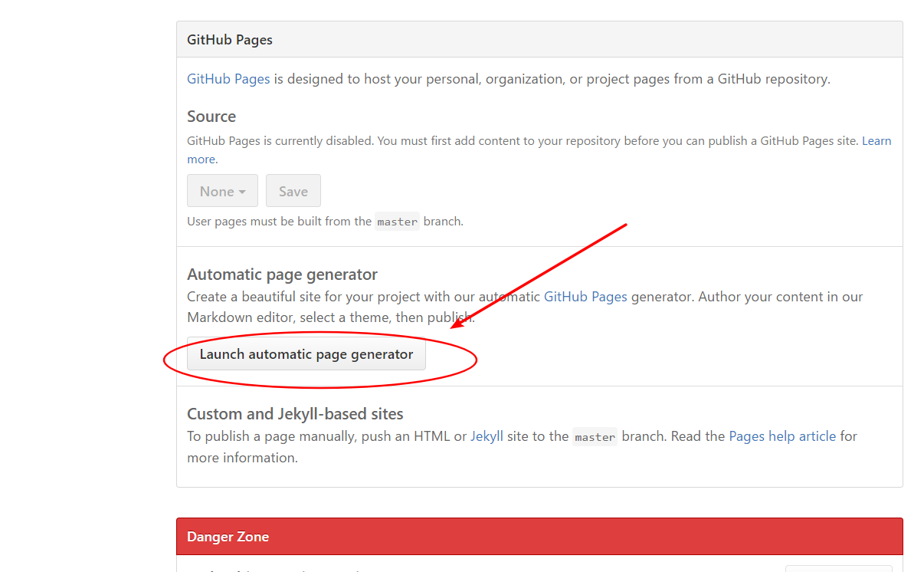This screenshot has height=572, width=924.
Task: Open GitHub Pages link in generator description
Action: tap(585, 297)
